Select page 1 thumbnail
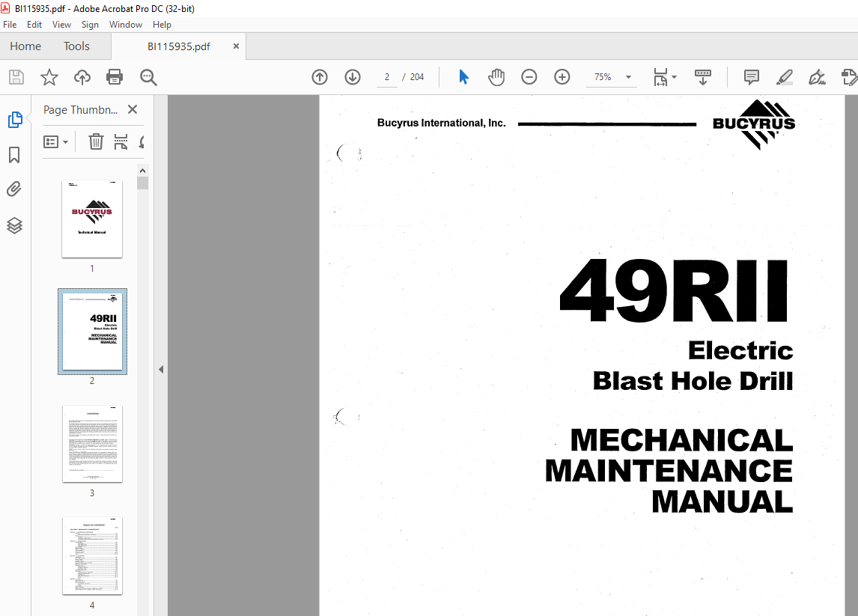The width and height of the screenshot is (858, 616). coord(92,219)
